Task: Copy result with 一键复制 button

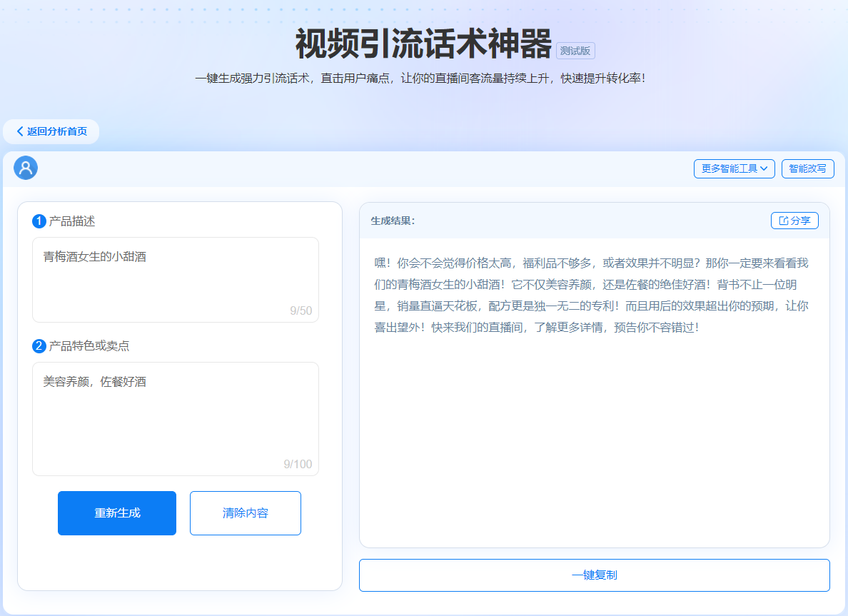Action: pyautogui.click(x=595, y=575)
